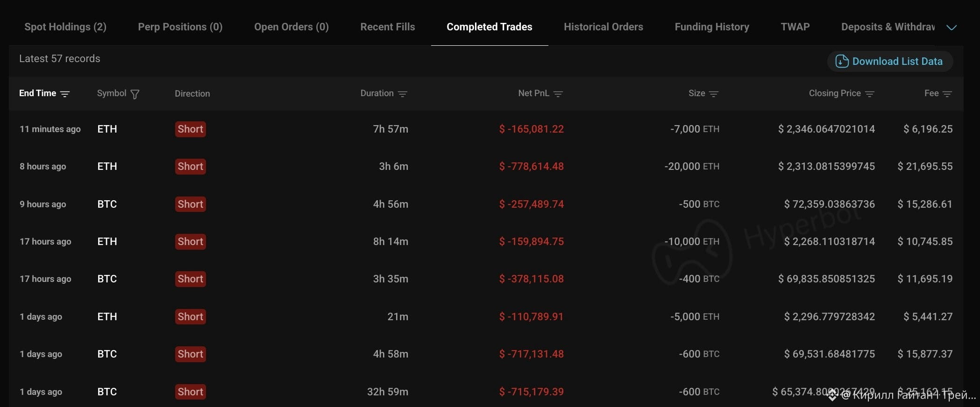980x407 pixels.
Task: Select the ETH trade from 11 minutes ago
Action: point(486,129)
